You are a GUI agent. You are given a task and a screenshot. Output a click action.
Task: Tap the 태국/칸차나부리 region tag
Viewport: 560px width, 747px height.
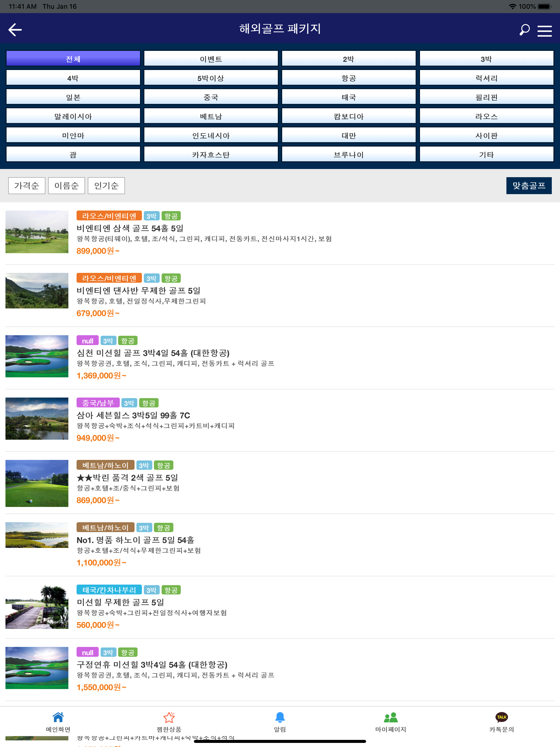[x=109, y=590]
